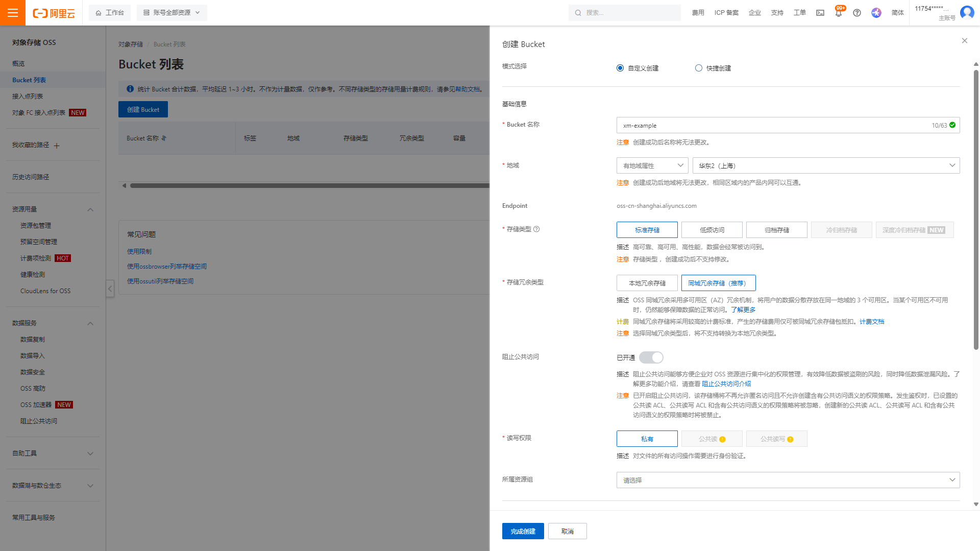Select the 快捷创建 radio option
Screen dimensions: 980x551
[x=699, y=68]
